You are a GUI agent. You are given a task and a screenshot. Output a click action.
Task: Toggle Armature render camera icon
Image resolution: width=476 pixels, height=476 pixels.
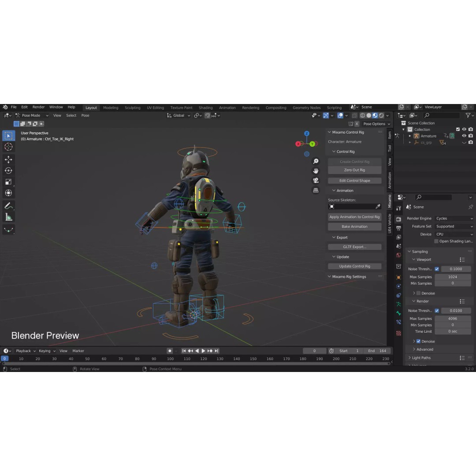(471, 136)
